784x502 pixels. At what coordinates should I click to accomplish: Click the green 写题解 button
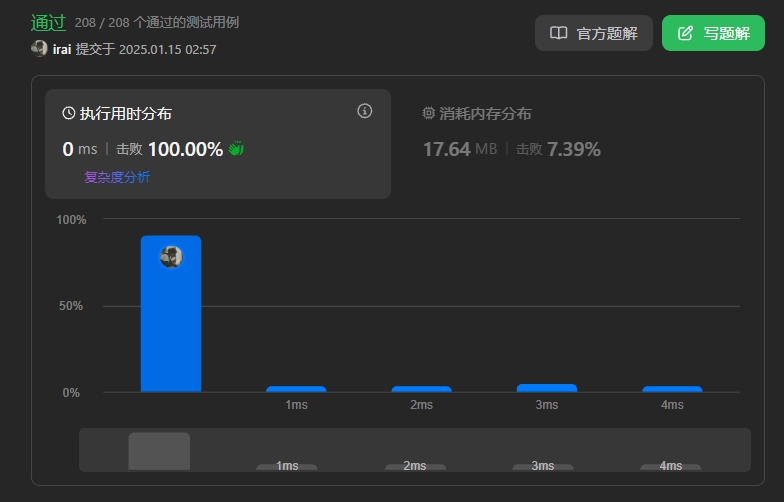point(713,33)
